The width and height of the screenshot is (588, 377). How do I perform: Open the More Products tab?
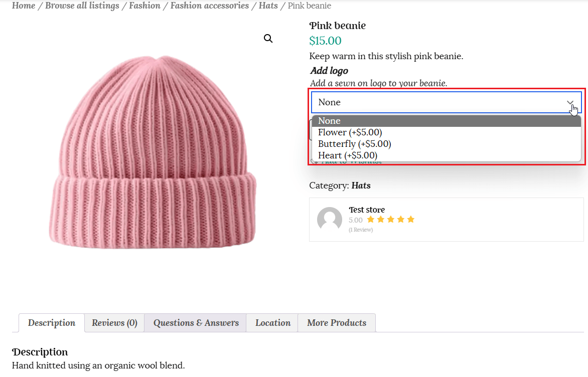point(337,323)
